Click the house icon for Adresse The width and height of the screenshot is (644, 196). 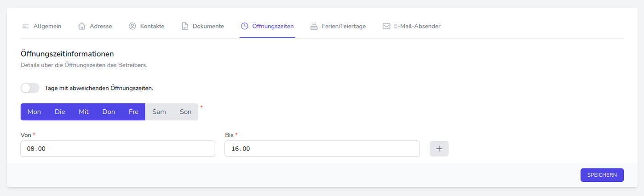click(x=82, y=26)
